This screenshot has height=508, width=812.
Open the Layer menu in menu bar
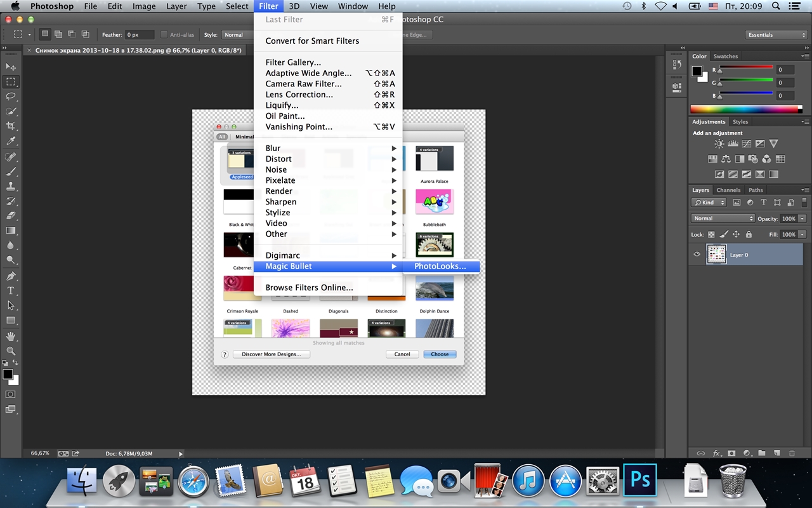176,6
